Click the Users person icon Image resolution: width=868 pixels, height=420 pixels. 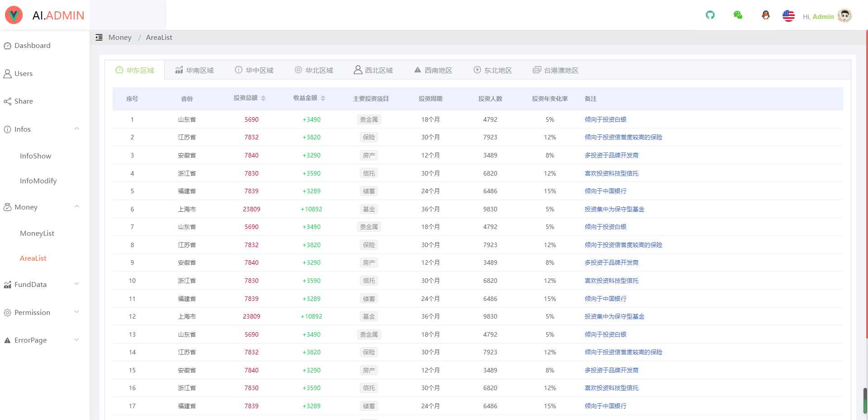pos(7,74)
